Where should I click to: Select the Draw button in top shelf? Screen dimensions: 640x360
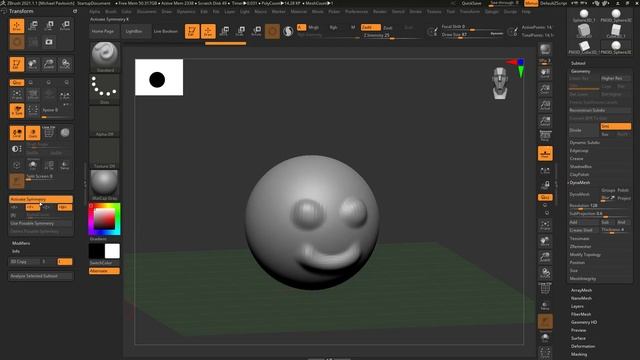[208, 31]
